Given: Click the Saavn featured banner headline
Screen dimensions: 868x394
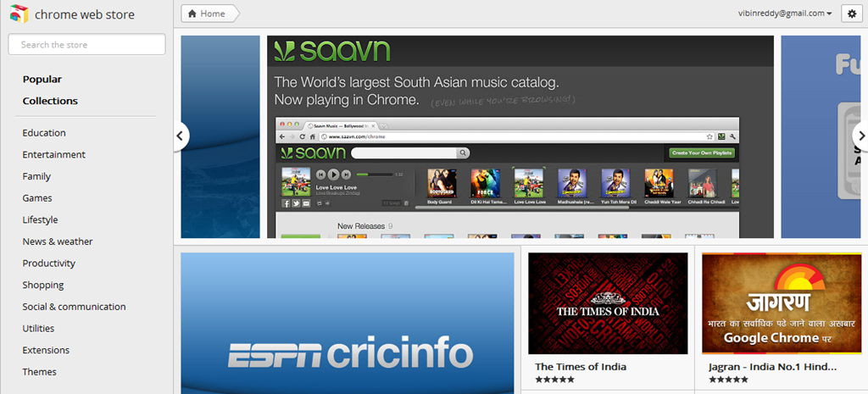Looking at the screenshot, I should pos(417,92).
